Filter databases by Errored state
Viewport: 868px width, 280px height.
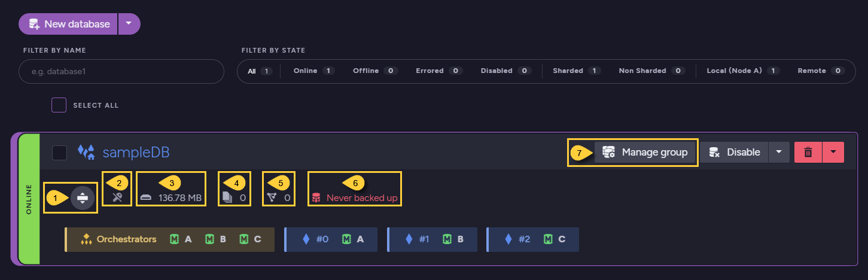(x=439, y=71)
